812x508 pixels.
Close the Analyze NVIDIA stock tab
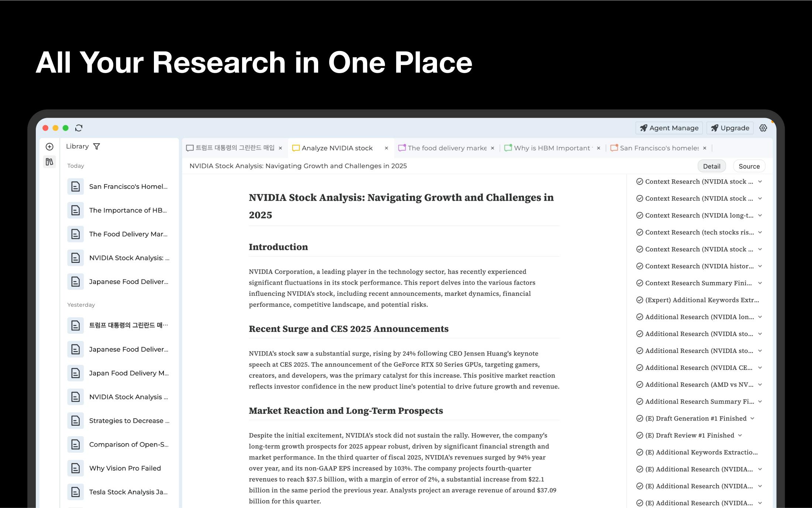[386, 148]
